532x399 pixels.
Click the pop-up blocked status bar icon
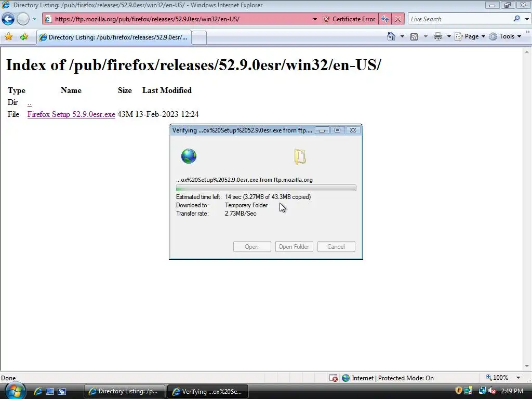(x=333, y=378)
